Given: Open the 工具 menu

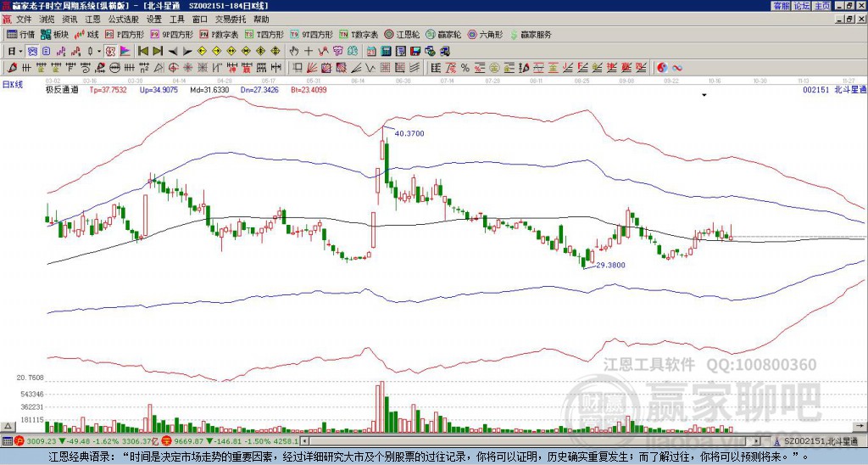Looking at the screenshot, I should tap(177, 20).
